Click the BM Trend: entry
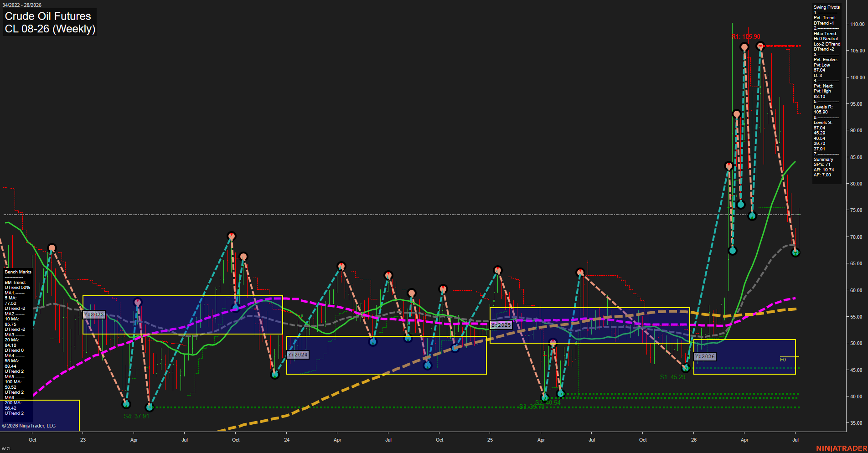 click(15, 283)
